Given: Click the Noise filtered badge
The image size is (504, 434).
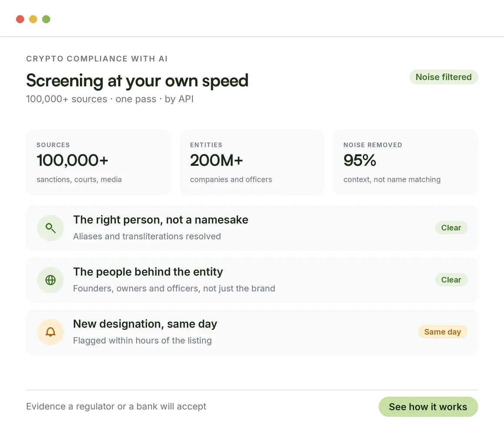Looking at the screenshot, I should [x=444, y=77].
